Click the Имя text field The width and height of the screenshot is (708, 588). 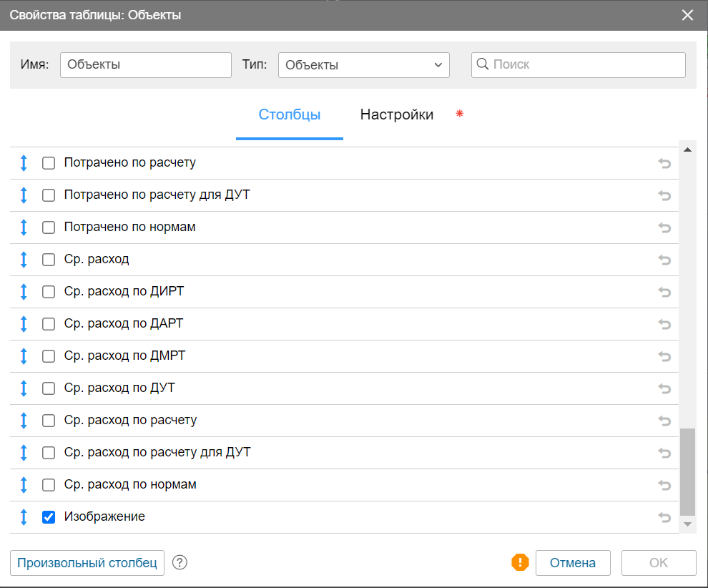(145, 65)
